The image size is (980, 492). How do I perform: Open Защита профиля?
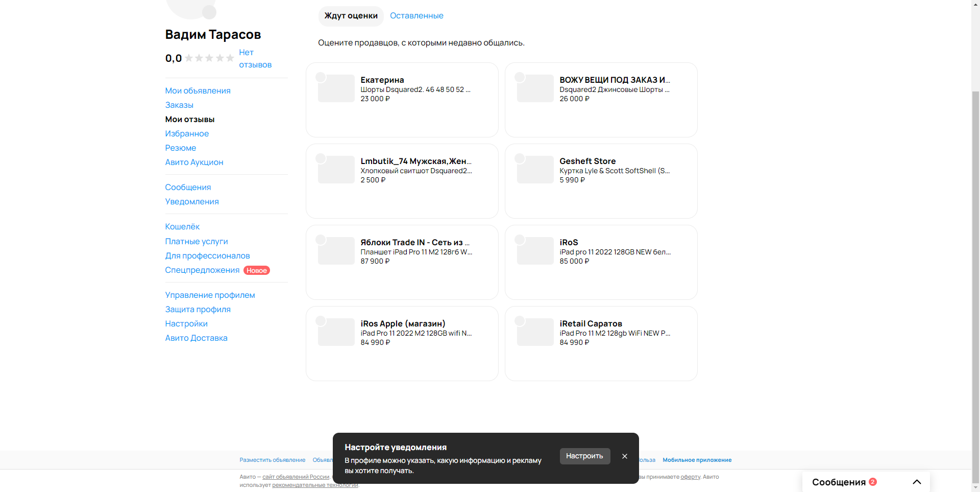point(198,309)
